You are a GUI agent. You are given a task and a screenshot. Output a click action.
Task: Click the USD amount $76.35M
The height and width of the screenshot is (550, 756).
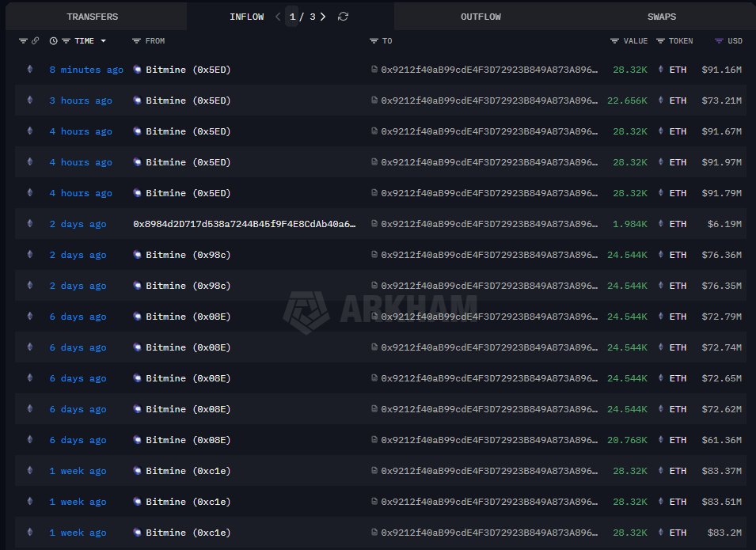pyautogui.click(x=722, y=286)
